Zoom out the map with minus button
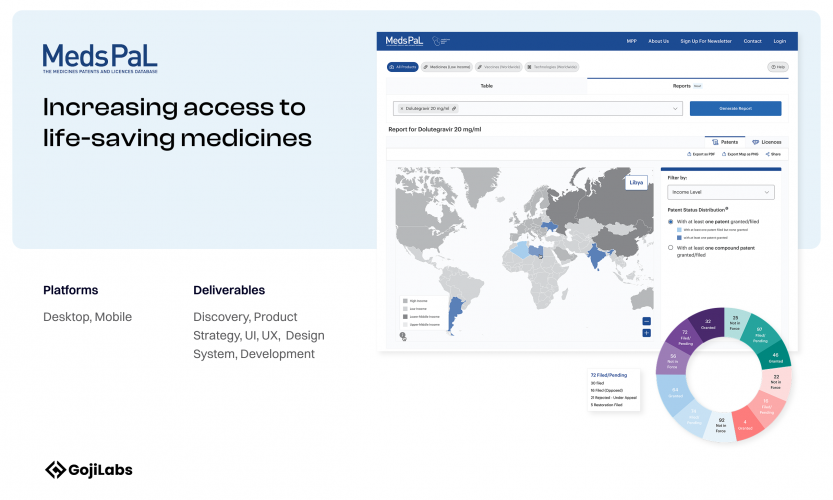The image size is (833, 500). pos(647,321)
